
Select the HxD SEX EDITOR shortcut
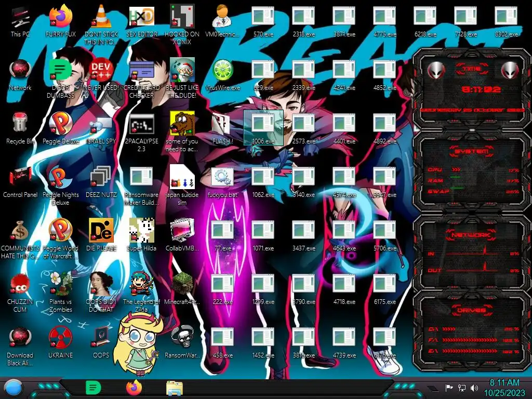[142, 21]
